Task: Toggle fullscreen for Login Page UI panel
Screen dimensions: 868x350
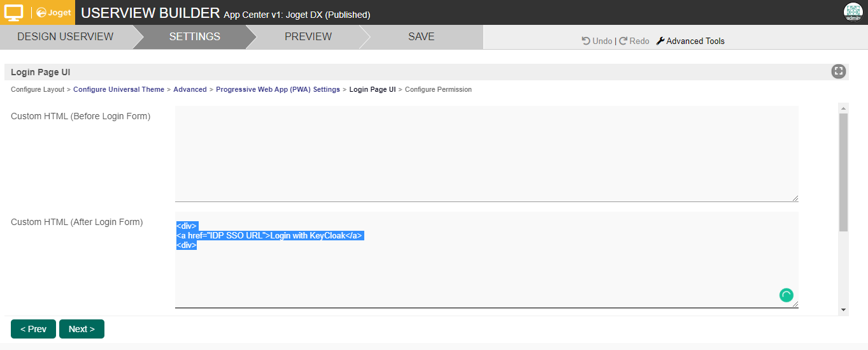Action: 838,72
